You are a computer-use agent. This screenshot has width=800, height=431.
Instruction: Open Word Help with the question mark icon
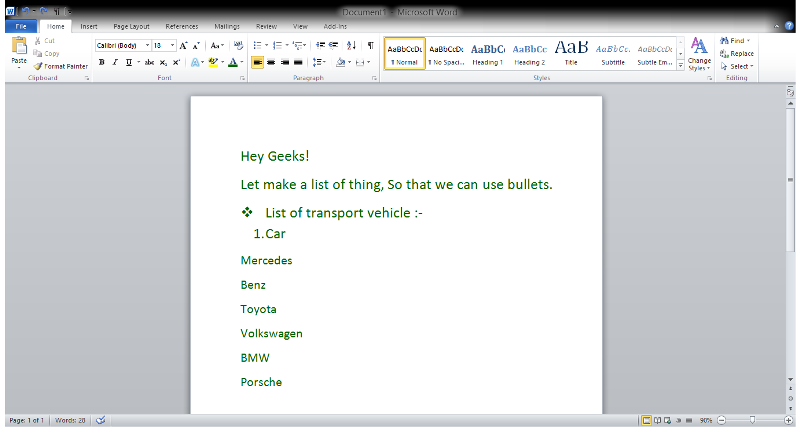[x=789, y=26]
